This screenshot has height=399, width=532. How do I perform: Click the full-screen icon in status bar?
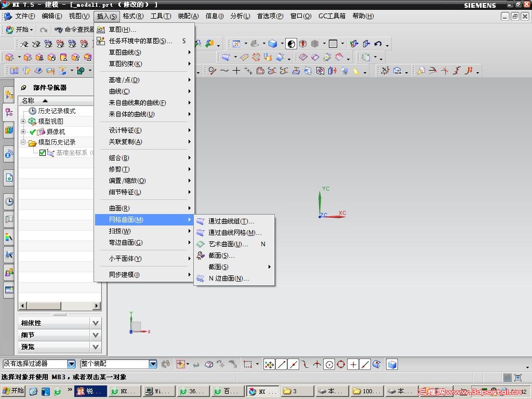pos(518,377)
